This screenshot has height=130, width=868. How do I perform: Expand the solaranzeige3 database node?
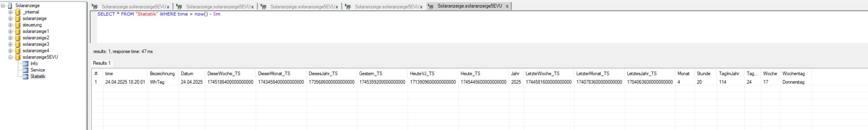click(10, 44)
